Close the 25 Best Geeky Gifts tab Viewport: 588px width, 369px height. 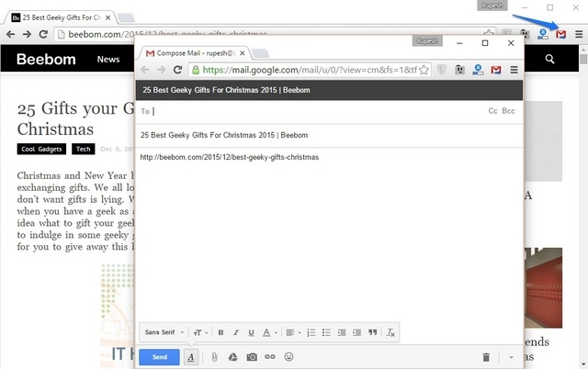(x=108, y=17)
